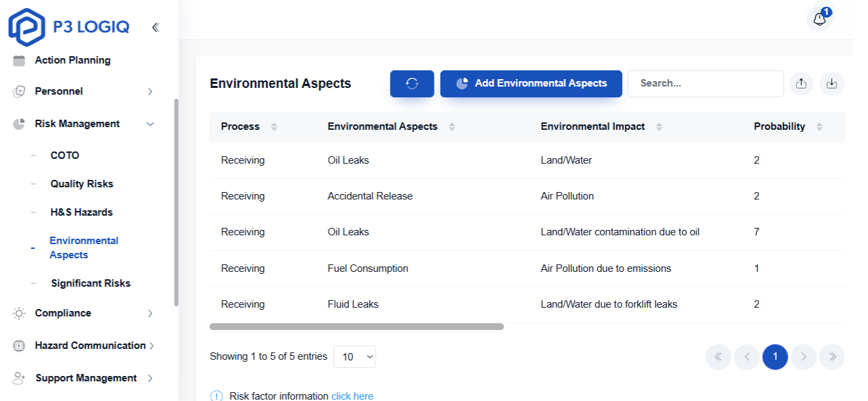Click the table's horizontal scrollbar
The height and width of the screenshot is (401, 868).
pyautogui.click(x=357, y=327)
